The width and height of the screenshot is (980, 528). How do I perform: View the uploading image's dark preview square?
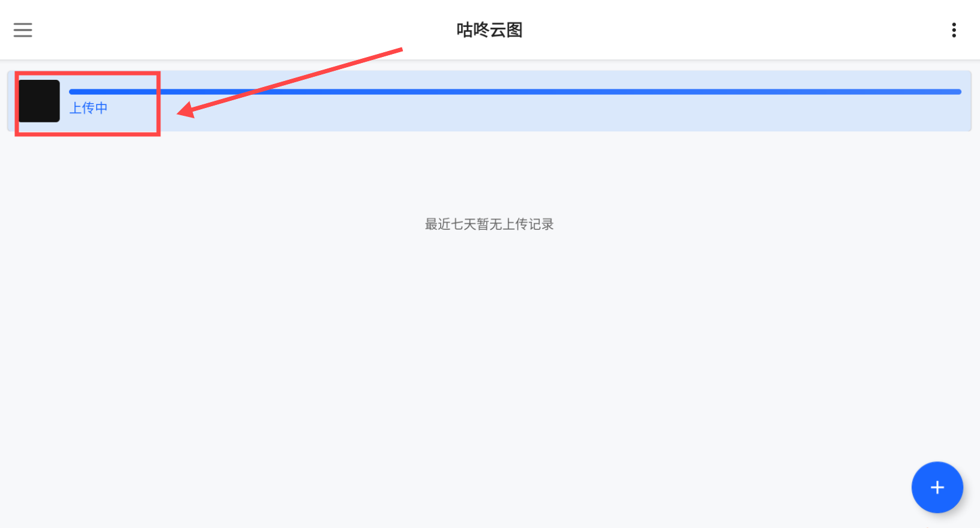[x=39, y=101]
